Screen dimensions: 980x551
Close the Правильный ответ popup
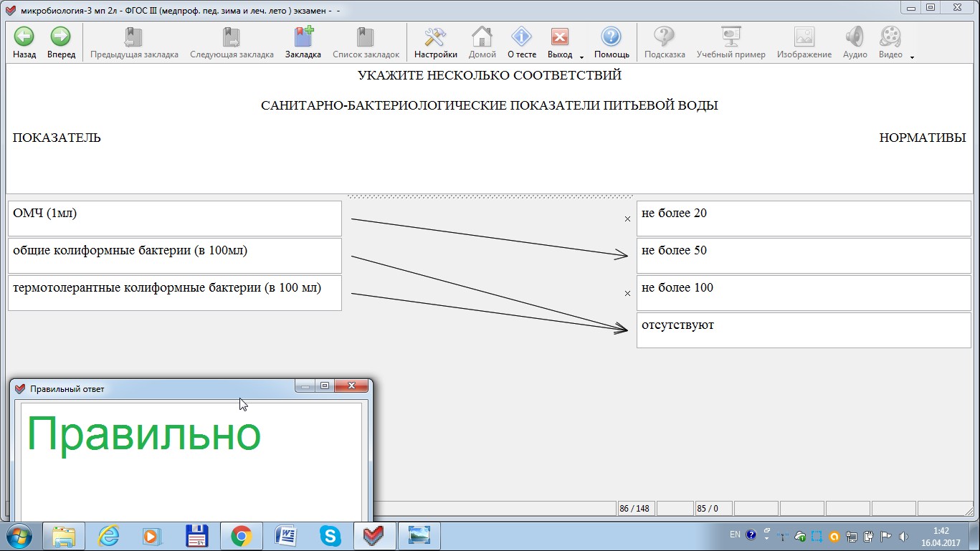(x=351, y=386)
